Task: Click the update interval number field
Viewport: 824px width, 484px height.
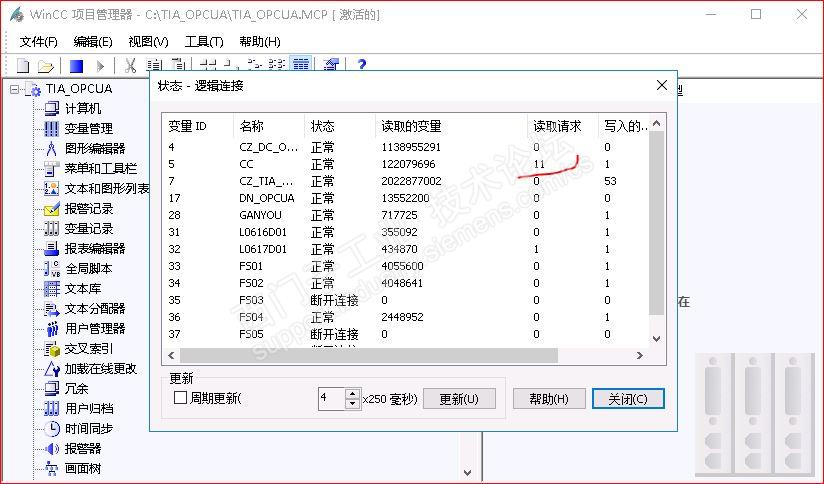Action: (x=332, y=398)
